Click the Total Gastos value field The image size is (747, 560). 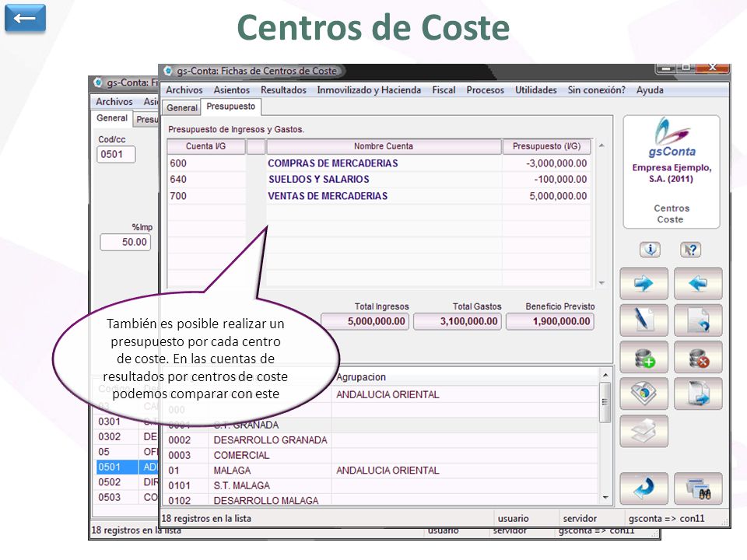(x=458, y=321)
